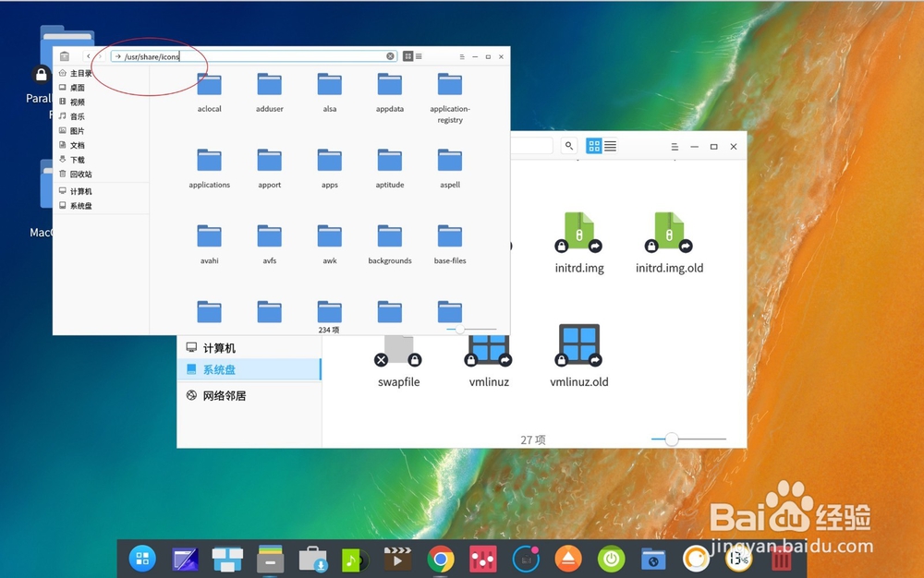
Task: Open the applications folder
Action: point(209,167)
